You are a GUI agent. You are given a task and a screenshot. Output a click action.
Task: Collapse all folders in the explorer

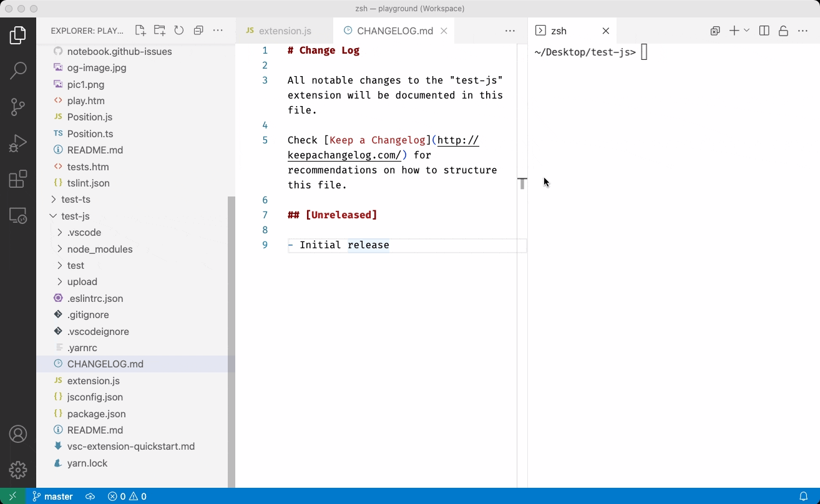198,29
